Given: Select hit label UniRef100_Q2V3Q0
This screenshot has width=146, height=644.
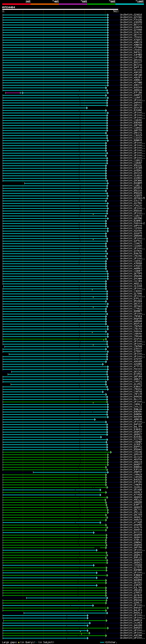Looking at the screenshot, I should click(131, 18).
